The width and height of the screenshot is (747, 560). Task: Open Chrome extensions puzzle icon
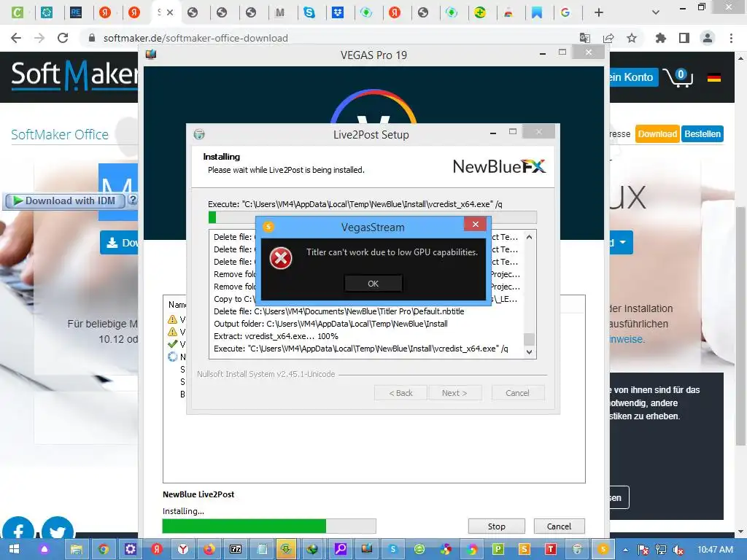661,38
